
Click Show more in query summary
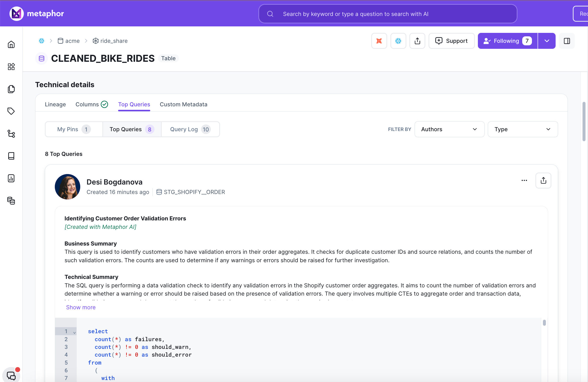[x=81, y=307]
